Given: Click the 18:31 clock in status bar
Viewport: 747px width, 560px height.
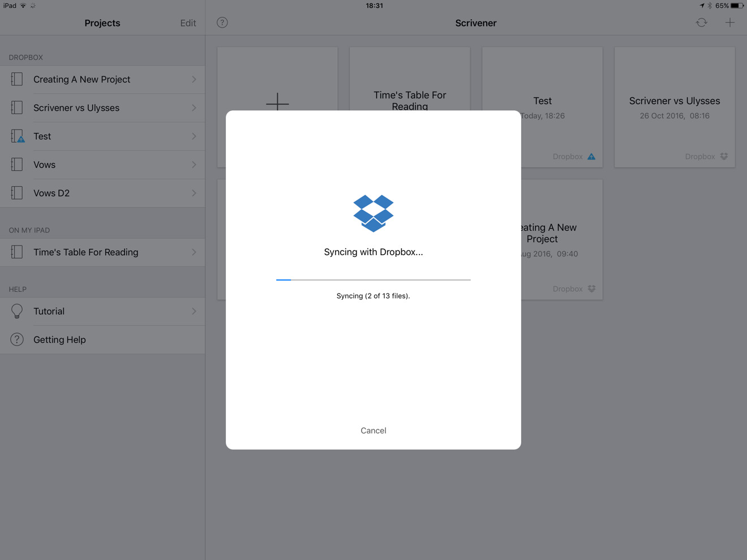Looking at the screenshot, I should tap(374, 6).
